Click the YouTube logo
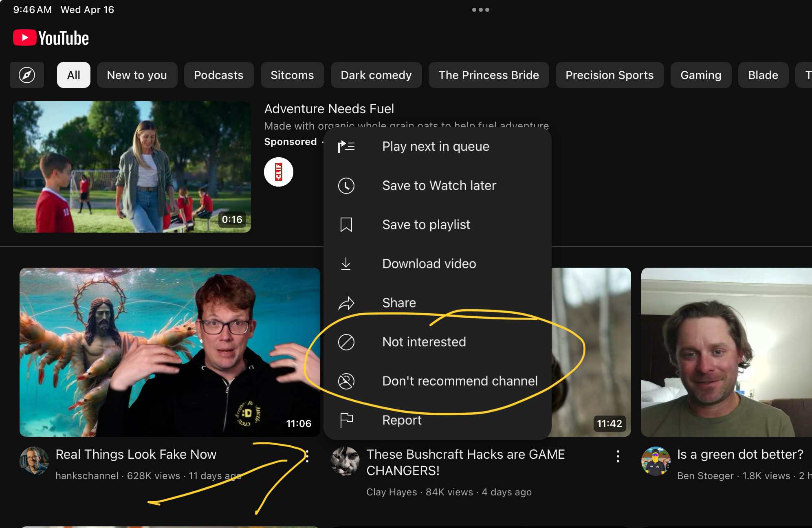 pyautogui.click(x=51, y=38)
